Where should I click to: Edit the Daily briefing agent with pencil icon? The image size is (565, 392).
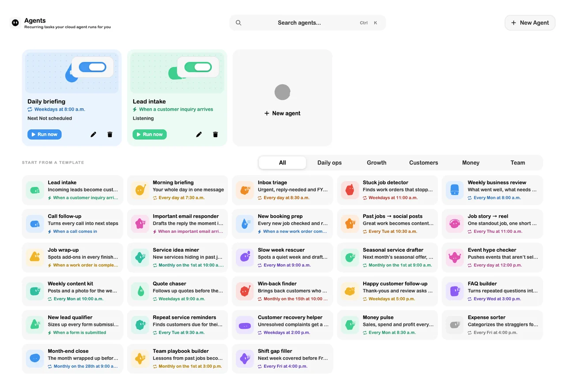[93, 134]
